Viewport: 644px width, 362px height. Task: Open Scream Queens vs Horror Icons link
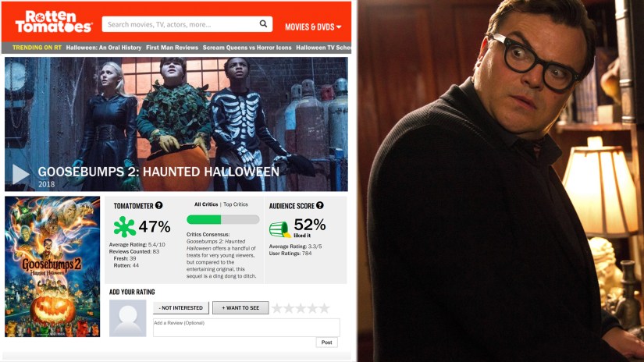[x=247, y=48]
